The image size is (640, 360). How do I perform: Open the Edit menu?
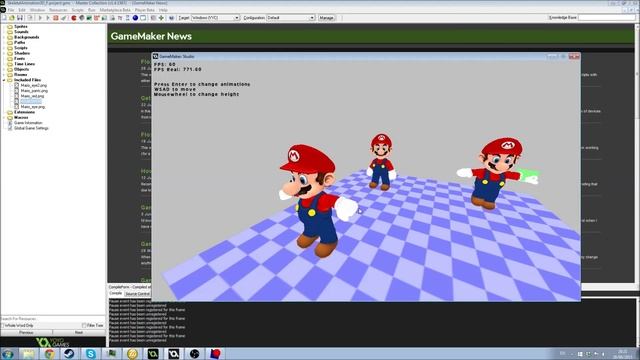(x=22, y=10)
